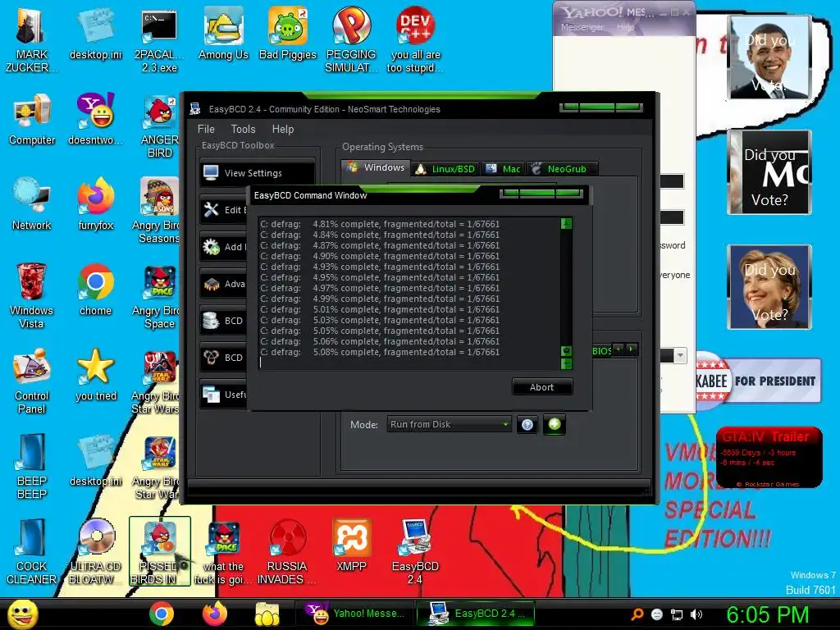The width and height of the screenshot is (840, 630).
Task: Open the dropdown in the Yahoo Messenger window
Action: [680, 355]
